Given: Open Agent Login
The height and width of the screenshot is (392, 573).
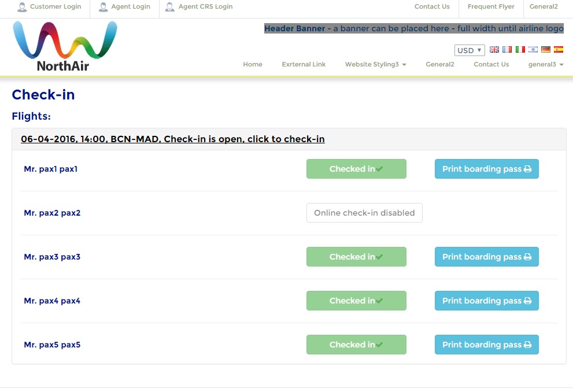Looking at the screenshot, I should pyautogui.click(x=125, y=6).
